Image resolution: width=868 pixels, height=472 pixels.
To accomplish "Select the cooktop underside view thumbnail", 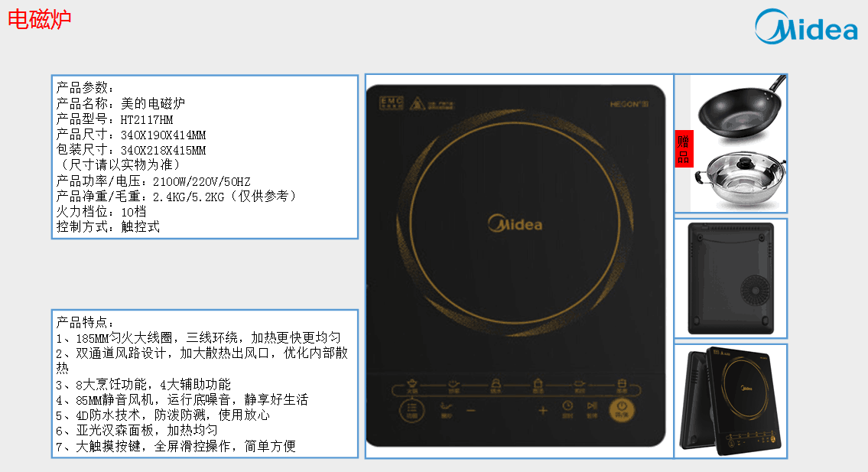I will [730, 278].
